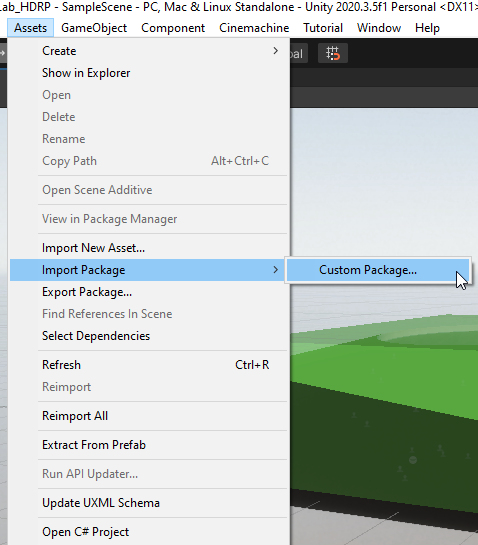Screen dimensions: 478x545
Task: Click the Rename menu entry
Action: pyautogui.click(x=148, y=139)
